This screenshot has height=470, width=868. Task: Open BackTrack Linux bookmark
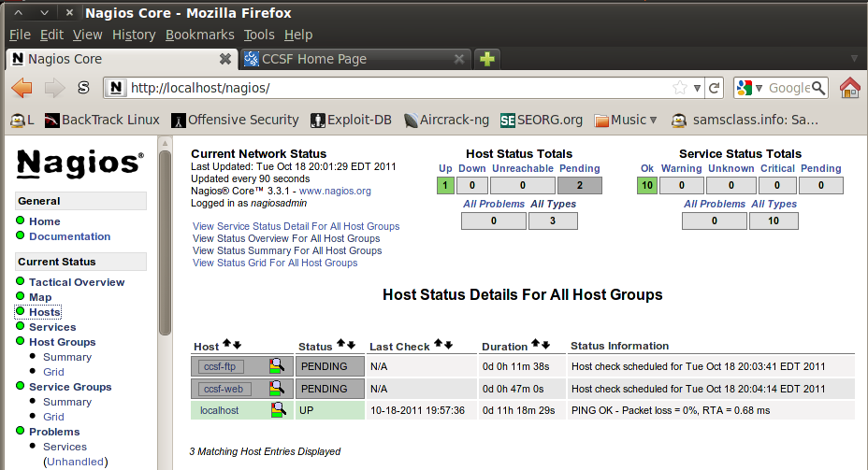tap(102, 120)
